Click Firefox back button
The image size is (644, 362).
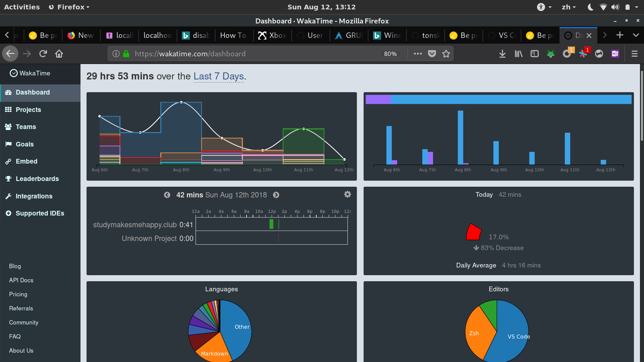[10, 54]
